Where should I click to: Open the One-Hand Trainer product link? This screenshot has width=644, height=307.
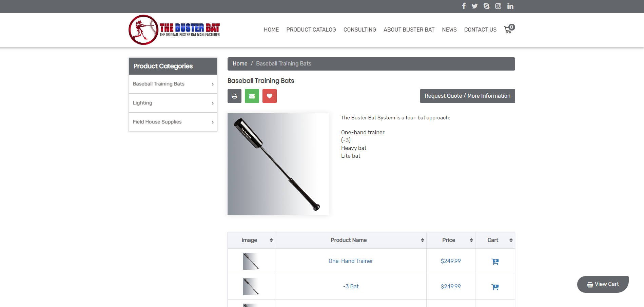350,261
